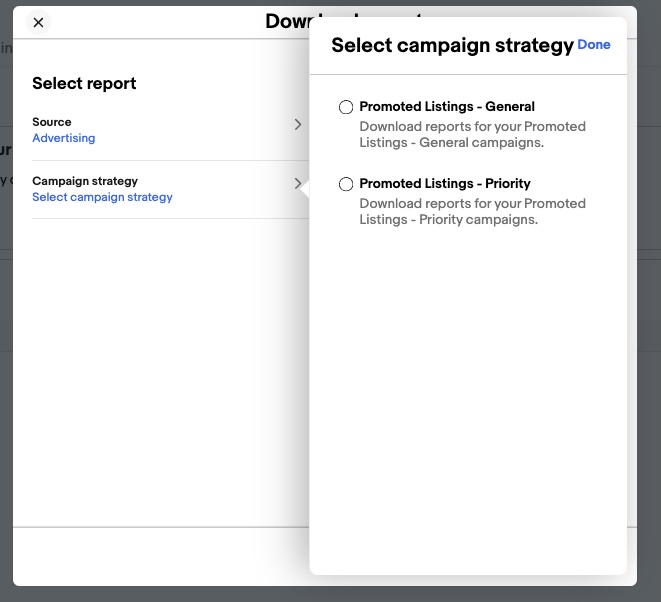Click the 'Select report' heading
Viewport: 661px width, 602px height.
pos(84,83)
